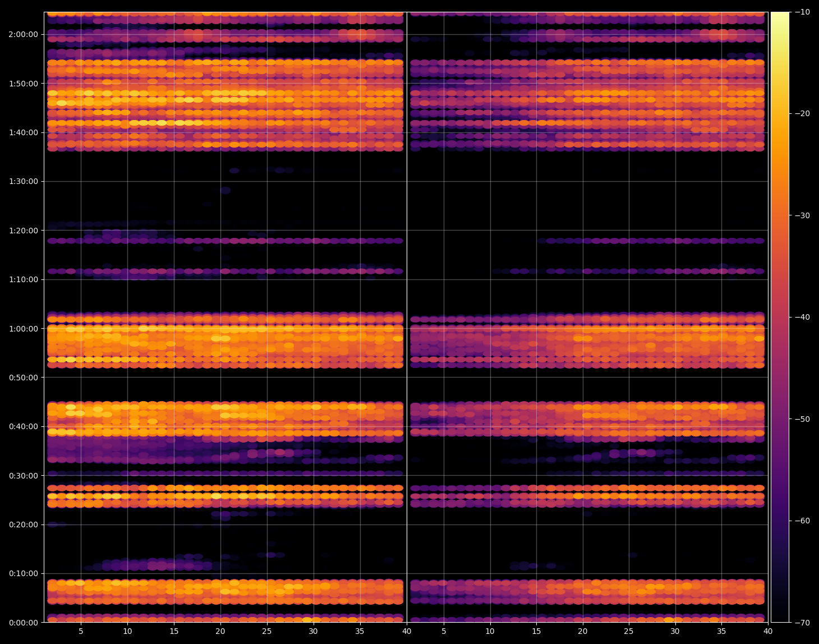Click x-axis label 35 under right heatmap
This screenshot has width=819, height=644.
pos(721,632)
